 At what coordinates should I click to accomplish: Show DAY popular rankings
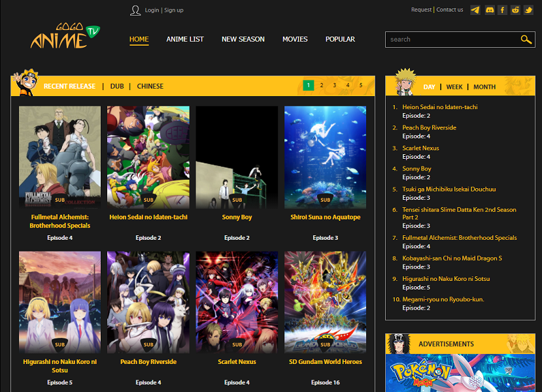[429, 87]
